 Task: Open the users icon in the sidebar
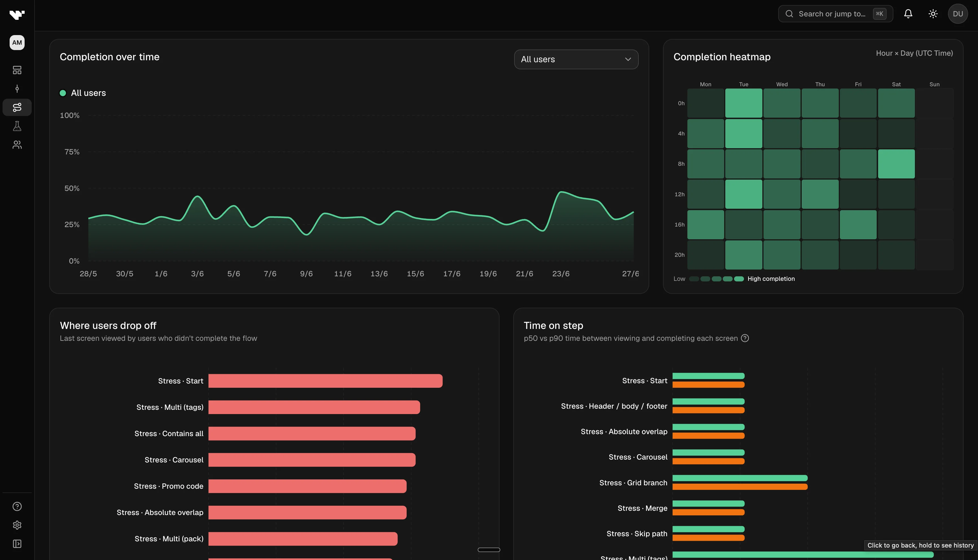[17, 145]
